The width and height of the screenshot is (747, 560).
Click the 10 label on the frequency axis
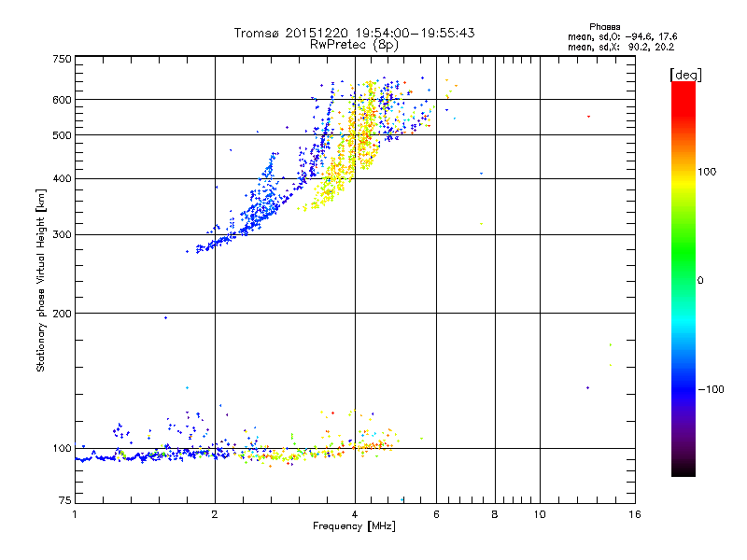tap(540, 514)
